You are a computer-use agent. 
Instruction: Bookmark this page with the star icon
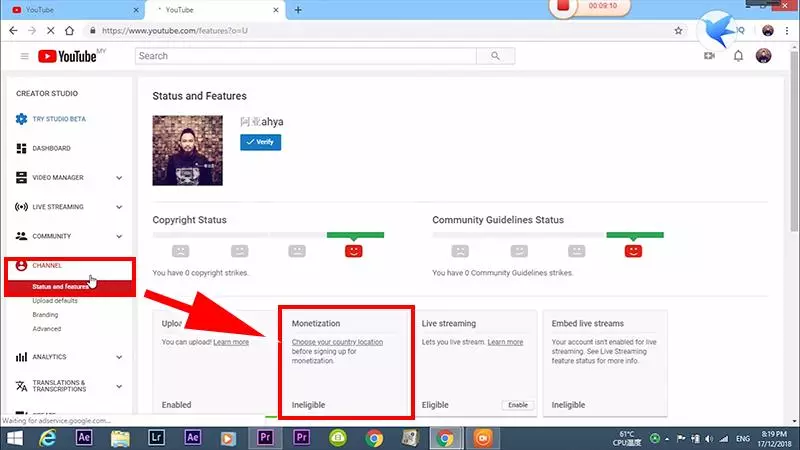pos(678,31)
